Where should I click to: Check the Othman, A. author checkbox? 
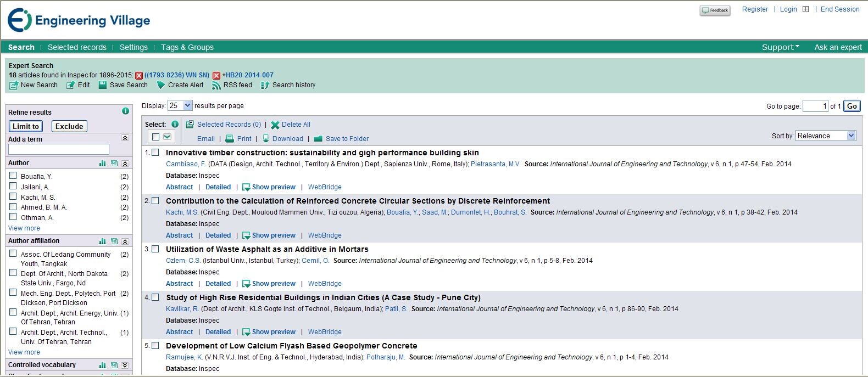13,217
